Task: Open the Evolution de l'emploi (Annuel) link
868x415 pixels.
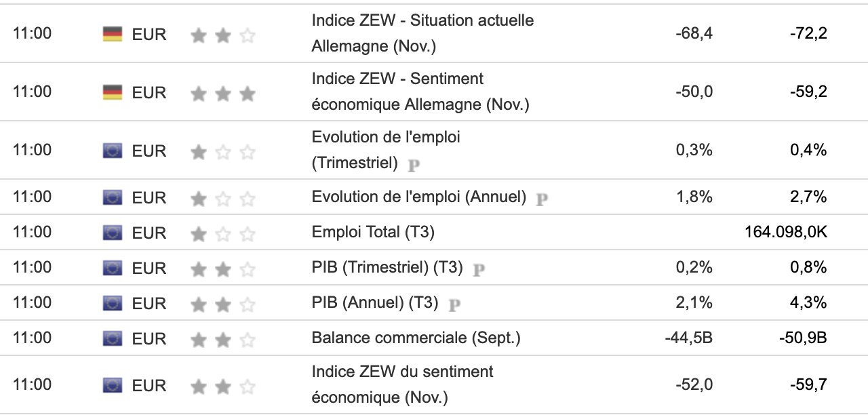Action: (418, 197)
